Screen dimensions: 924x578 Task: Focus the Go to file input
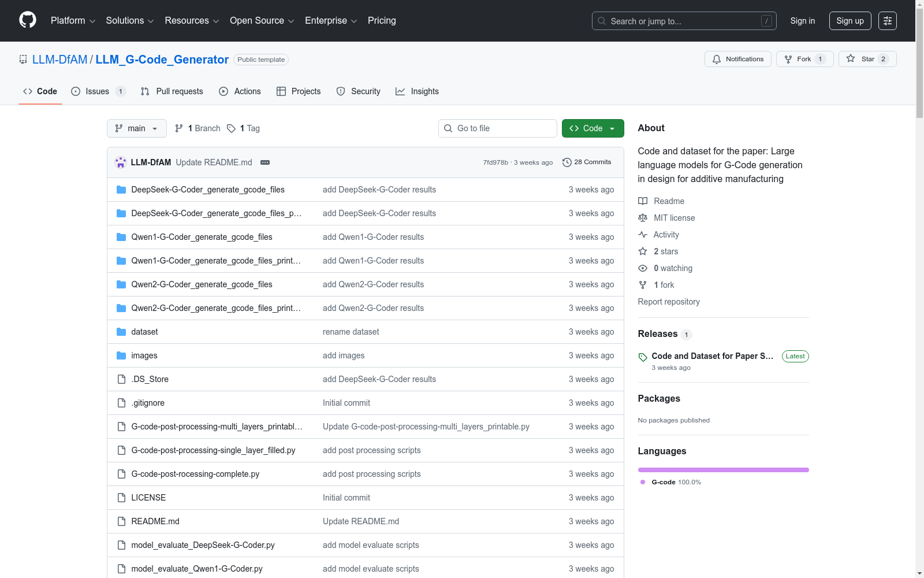point(498,128)
